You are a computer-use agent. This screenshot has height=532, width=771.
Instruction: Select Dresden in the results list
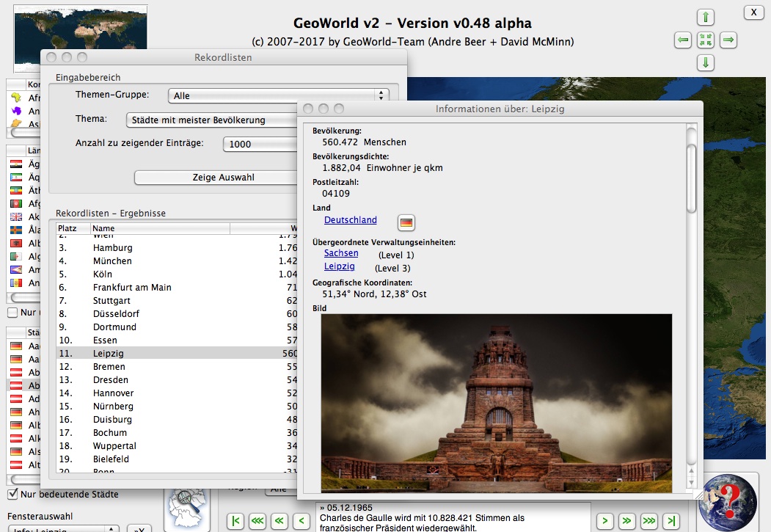coord(177,380)
